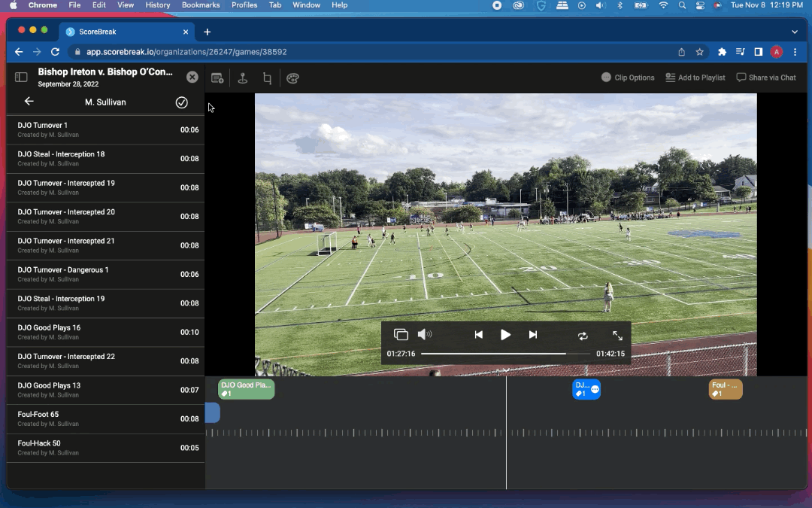Open the Window menu
The height and width of the screenshot is (508, 812).
pos(307,5)
